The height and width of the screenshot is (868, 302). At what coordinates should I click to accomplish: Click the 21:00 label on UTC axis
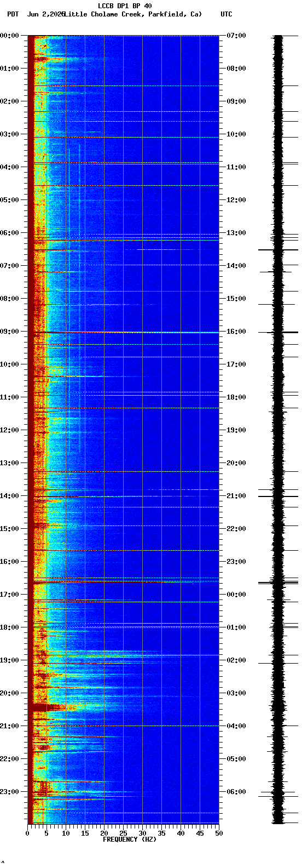[236, 496]
